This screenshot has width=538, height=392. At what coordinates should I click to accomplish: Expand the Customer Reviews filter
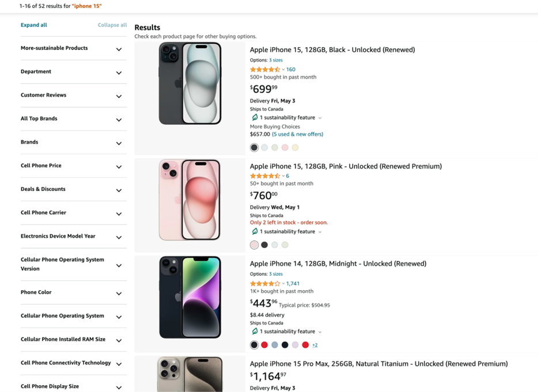click(x=119, y=96)
